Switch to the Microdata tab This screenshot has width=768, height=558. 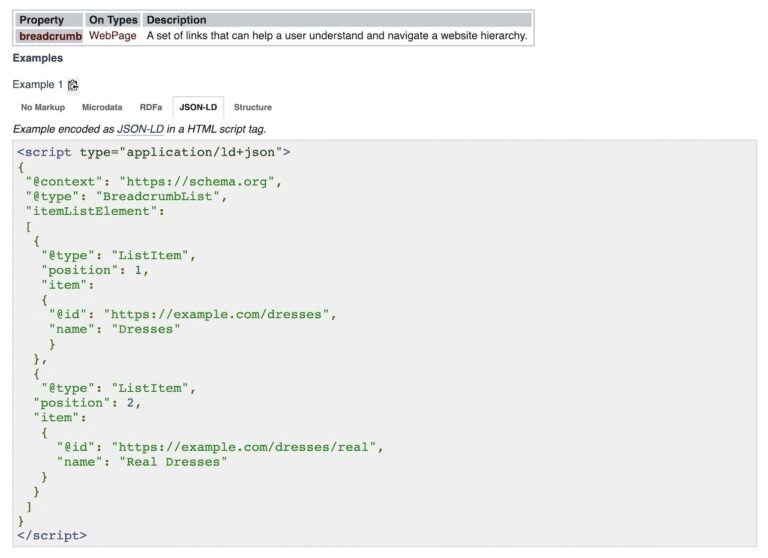(x=102, y=107)
